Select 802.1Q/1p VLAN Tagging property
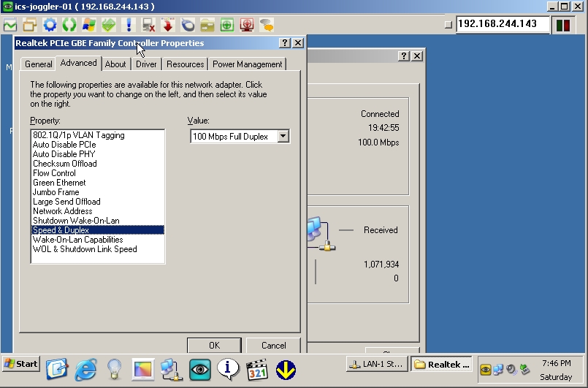The height and width of the screenshot is (388, 588). 97,135
